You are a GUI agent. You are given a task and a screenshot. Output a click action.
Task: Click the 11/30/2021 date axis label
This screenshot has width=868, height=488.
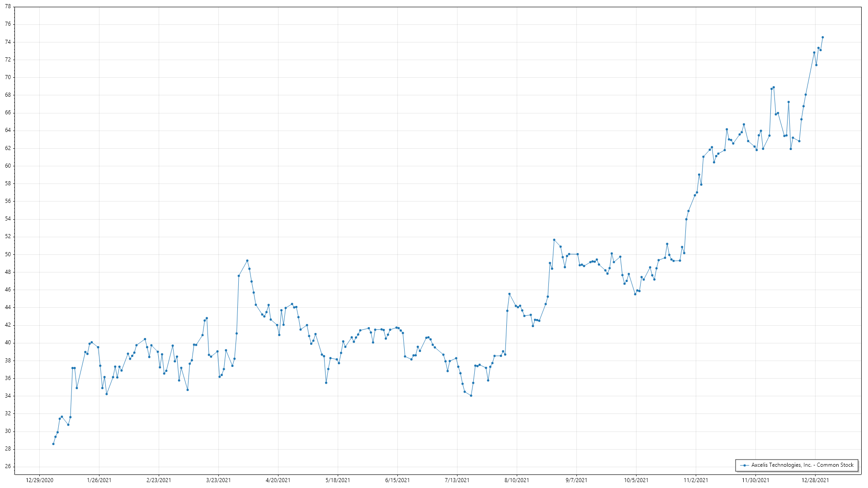(755, 480)
